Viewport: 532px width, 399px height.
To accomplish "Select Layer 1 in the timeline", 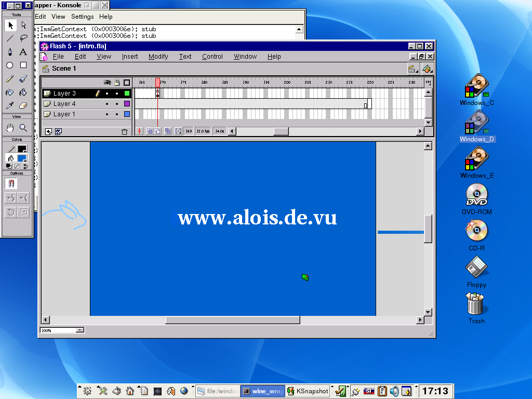I will [64, 114].
